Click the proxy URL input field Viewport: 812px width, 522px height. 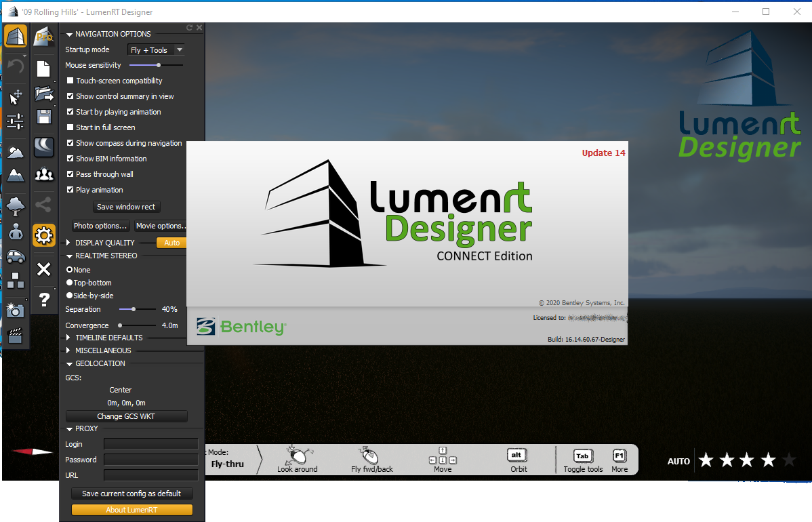[150, 475]
